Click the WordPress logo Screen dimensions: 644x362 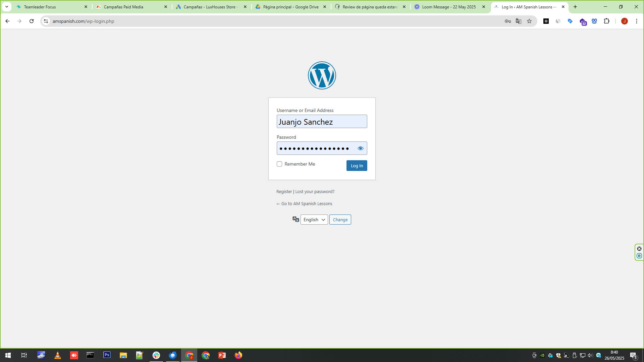point(322,75)
